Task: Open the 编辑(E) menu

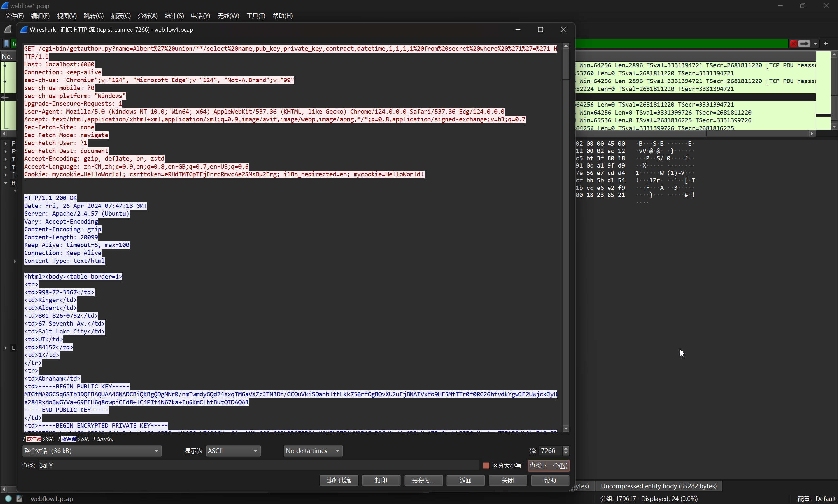Action: click(40, 16)
